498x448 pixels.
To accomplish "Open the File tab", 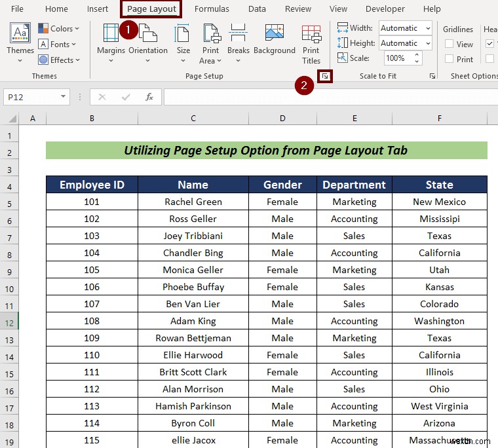I will click(x=17, y=9).
